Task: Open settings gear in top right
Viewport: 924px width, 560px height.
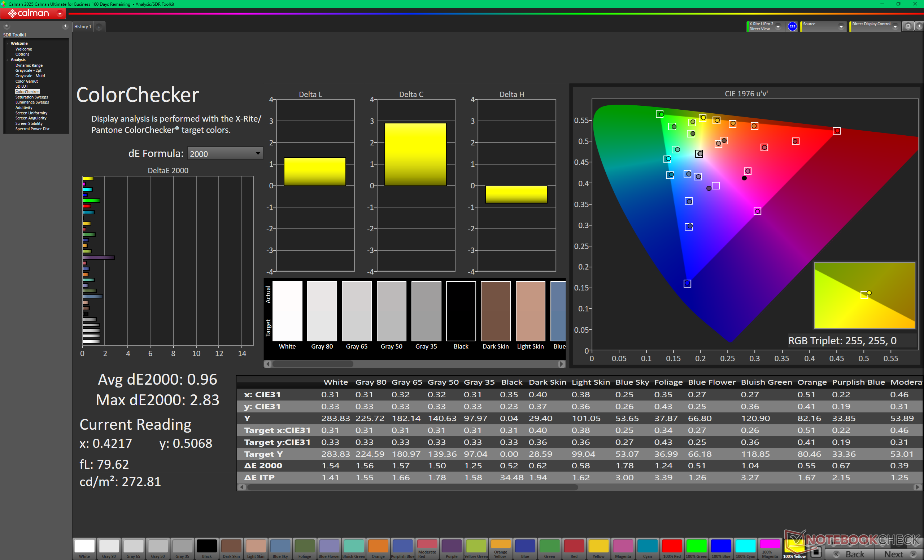Action: tap(908, 26)
